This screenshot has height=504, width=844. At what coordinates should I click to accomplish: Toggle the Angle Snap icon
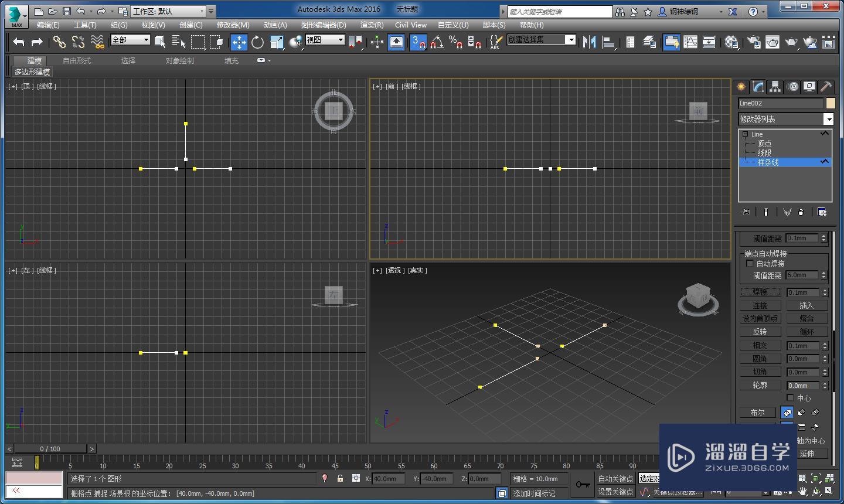click(437, 42)
